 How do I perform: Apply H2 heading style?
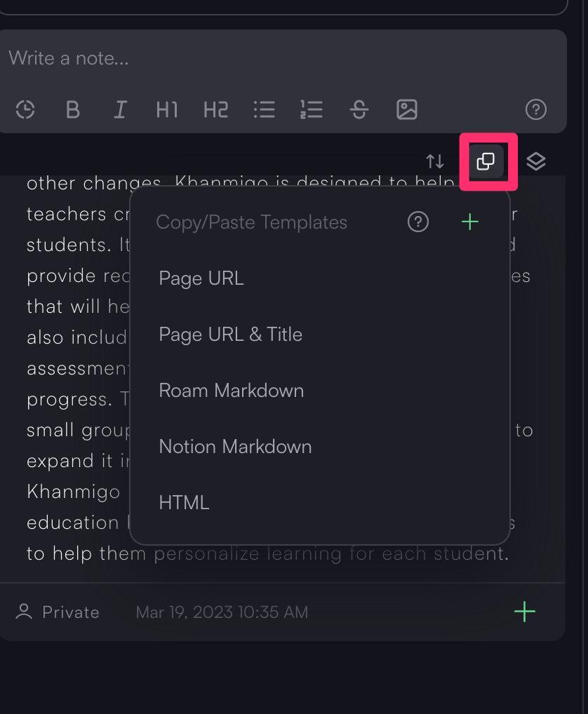point(216,109)
